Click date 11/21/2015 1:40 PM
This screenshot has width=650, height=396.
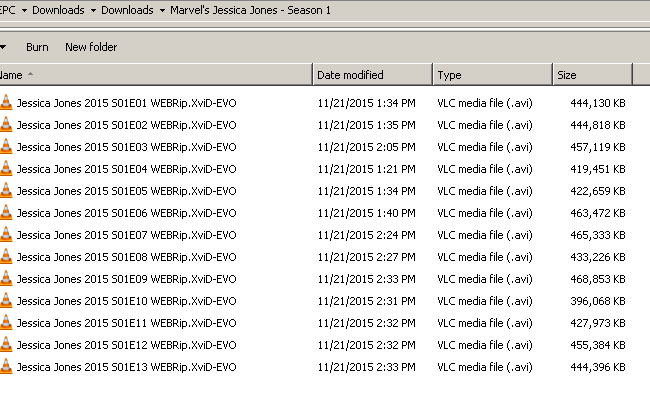coord(366,213)
